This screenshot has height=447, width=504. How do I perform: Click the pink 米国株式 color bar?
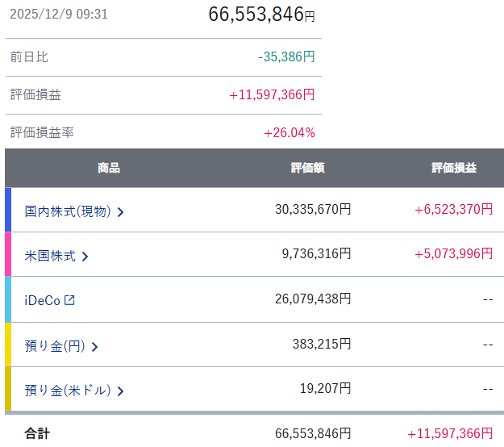pos(8,254)
